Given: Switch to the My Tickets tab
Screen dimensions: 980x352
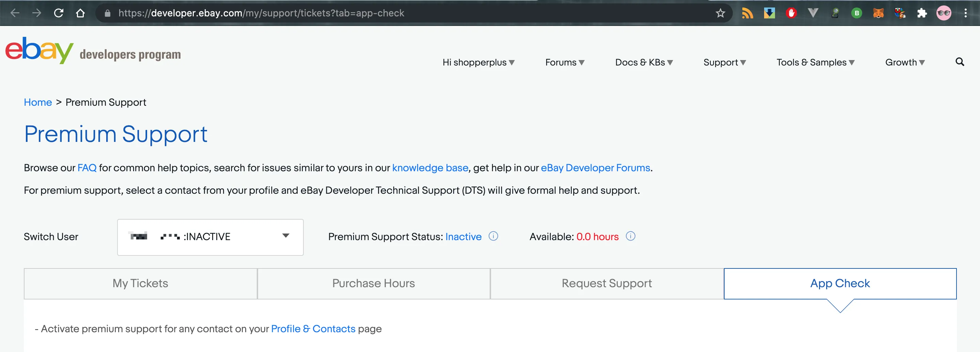Looking at the screenshot, I should pos(140,283).
